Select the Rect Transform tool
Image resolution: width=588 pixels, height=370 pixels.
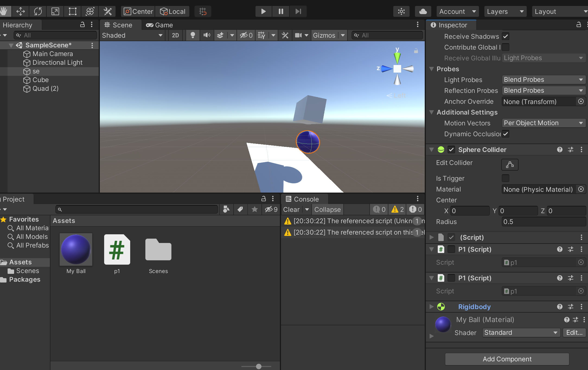click(72, 11)
